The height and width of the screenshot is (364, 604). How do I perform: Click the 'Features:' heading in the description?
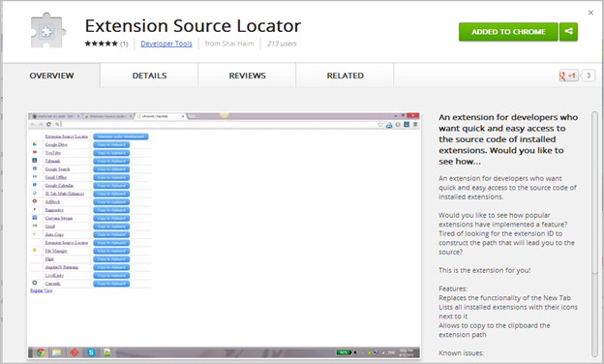point(453,288)
